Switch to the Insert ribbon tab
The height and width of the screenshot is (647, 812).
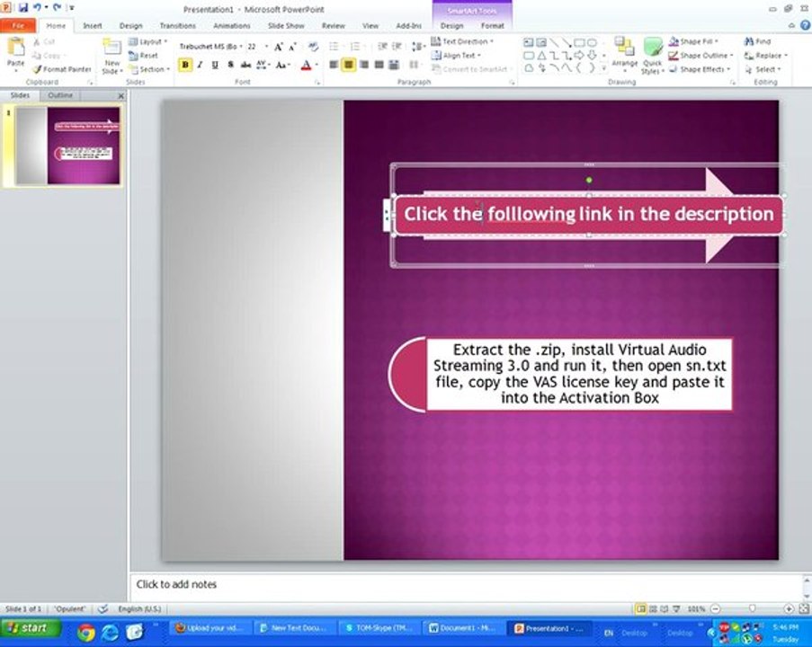click(93, 25)
